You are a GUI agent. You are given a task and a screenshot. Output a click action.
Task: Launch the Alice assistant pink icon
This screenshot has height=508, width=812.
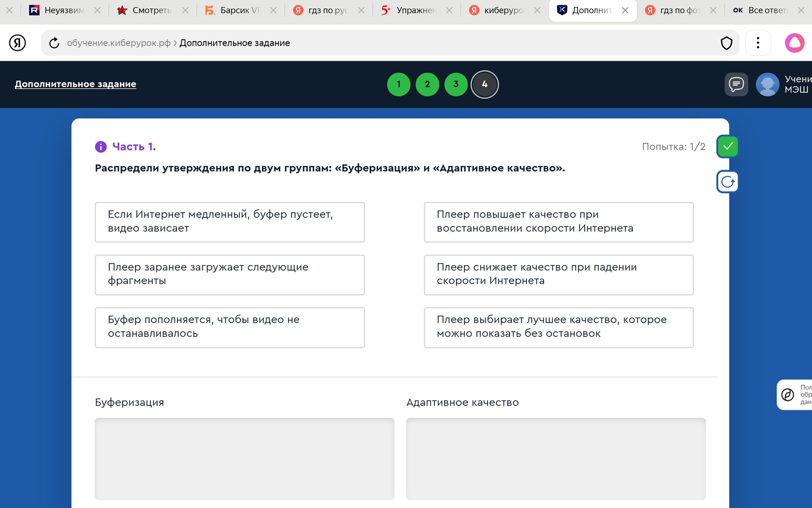[795, 43]
